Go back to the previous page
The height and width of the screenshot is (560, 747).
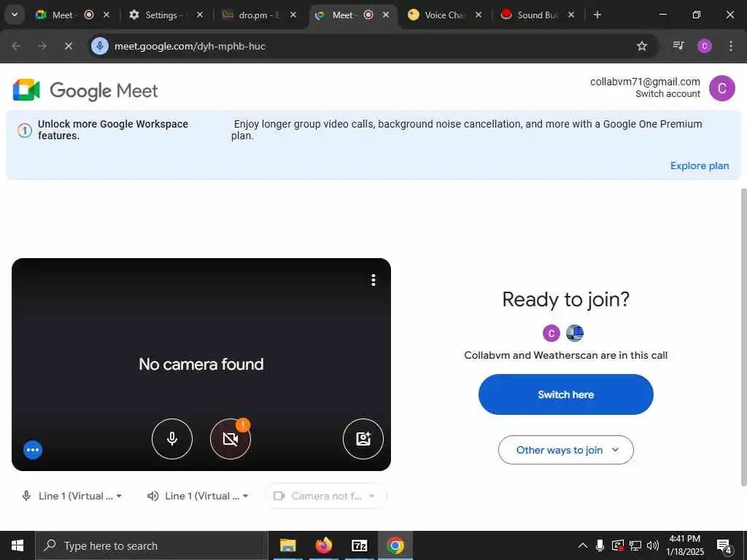(x=16, y=46)
